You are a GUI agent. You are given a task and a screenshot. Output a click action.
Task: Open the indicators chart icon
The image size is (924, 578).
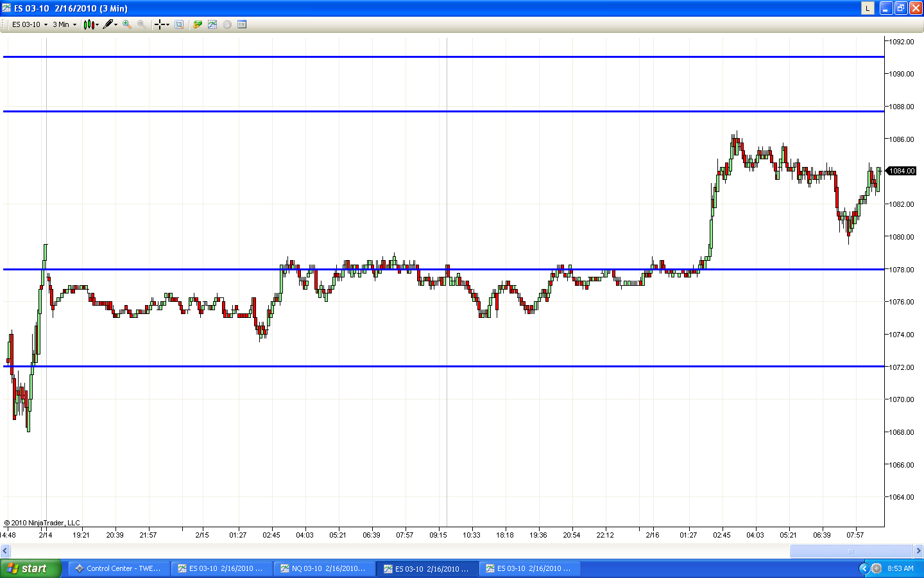212,24
